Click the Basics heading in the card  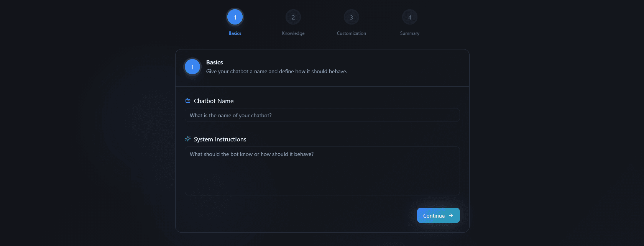tap(215, 62)
